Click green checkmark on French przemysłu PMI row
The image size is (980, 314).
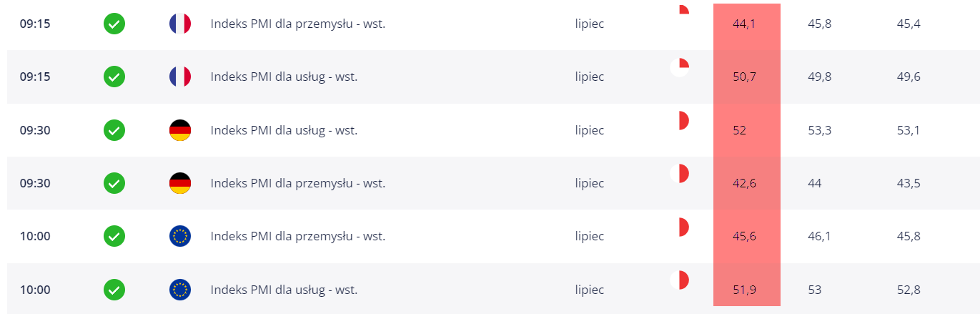pos(114,24)
